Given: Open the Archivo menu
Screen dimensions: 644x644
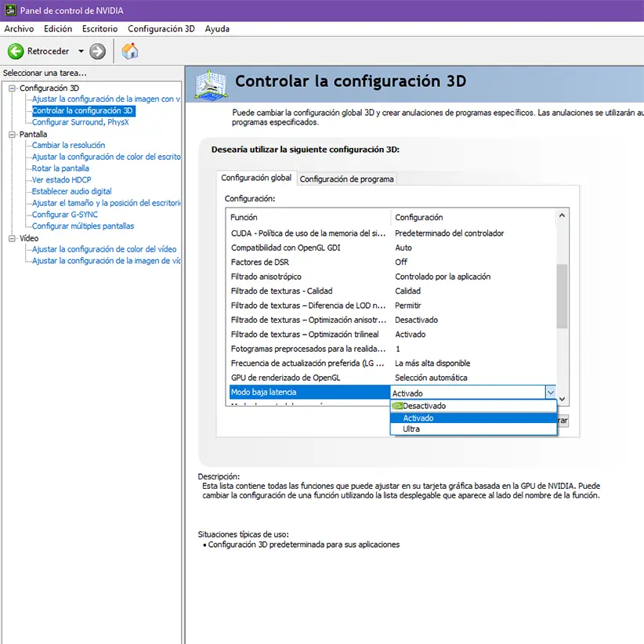Looking at the screenshot, I should (20, 29).
